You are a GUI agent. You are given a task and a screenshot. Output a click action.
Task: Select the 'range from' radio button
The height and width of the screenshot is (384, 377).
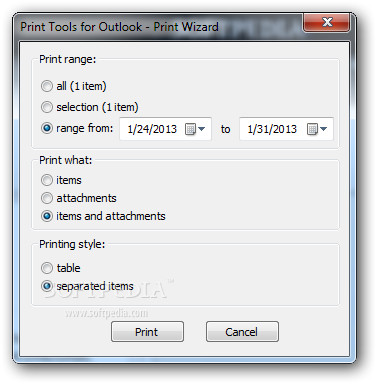click(47, 128)
